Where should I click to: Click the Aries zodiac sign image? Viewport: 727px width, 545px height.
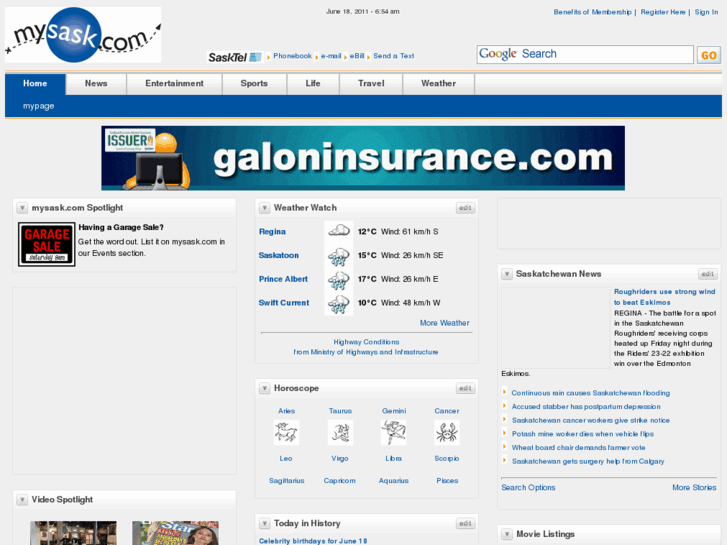[286, 432]
